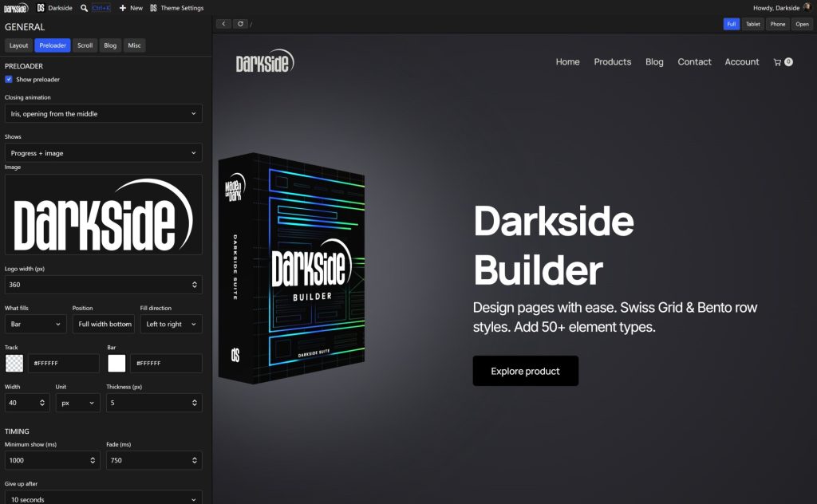Expand the Position dropdown
Screen dimensions: 817x504
tap(104, 324)
